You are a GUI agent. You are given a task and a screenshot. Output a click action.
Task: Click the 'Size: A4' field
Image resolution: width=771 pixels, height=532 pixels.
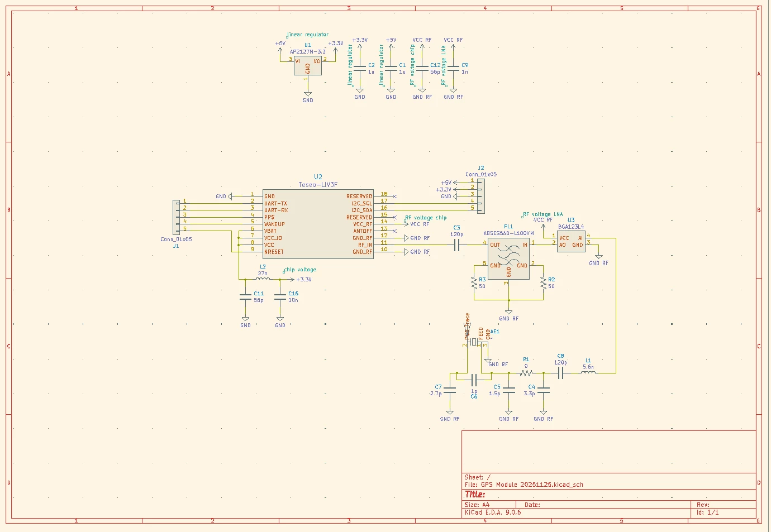tap(477, 505)
